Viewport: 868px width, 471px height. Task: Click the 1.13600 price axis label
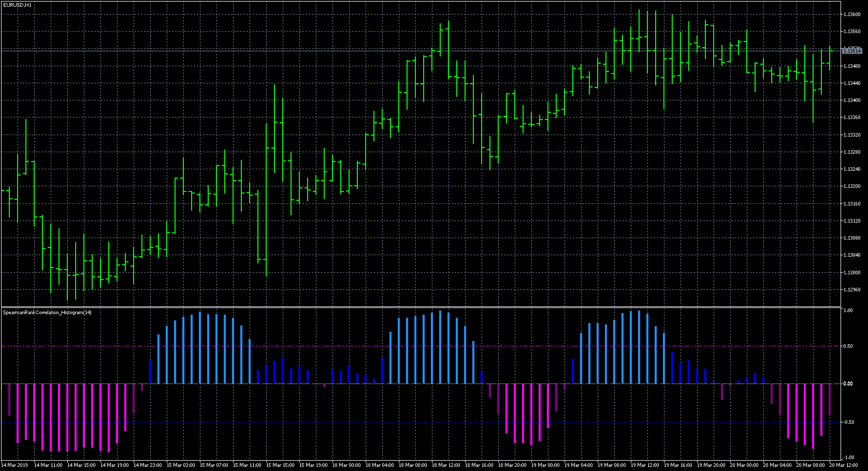[852, 14]
